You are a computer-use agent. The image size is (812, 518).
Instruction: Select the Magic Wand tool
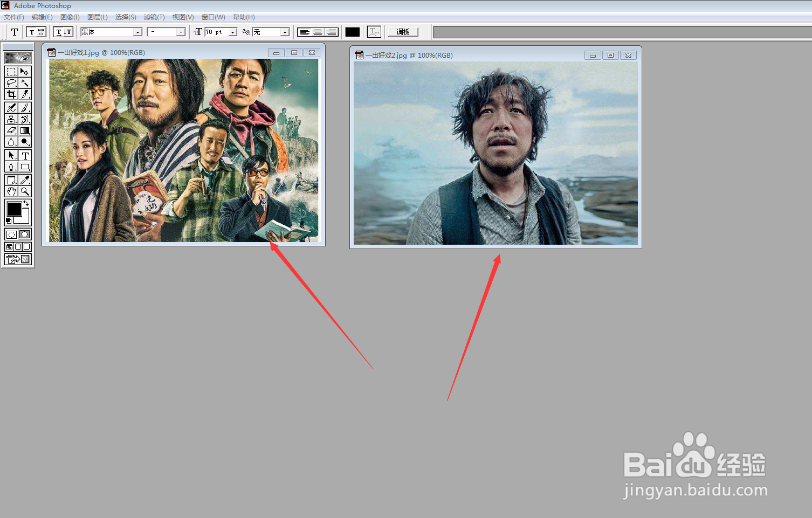point(25,83)
